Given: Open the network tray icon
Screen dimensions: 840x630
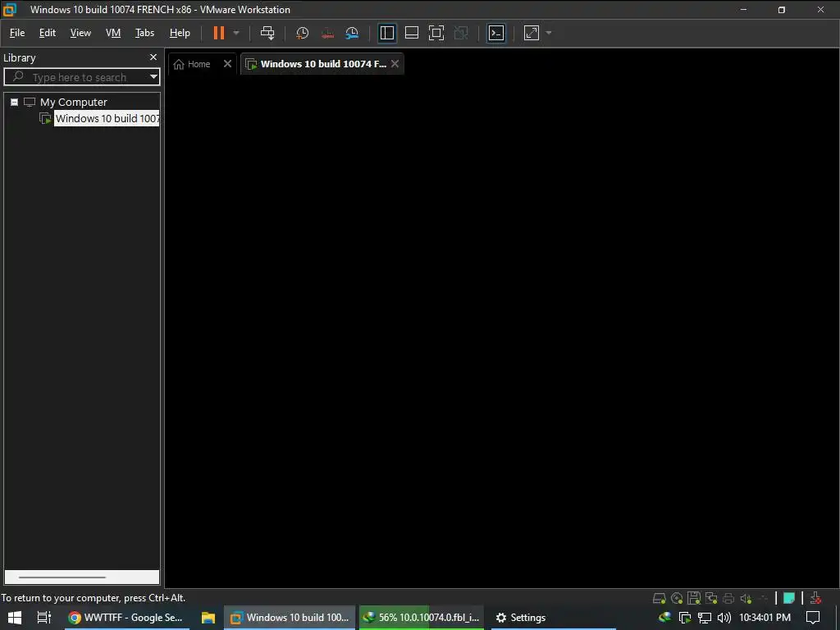Looking at the screenshot, I should [704, 618].
